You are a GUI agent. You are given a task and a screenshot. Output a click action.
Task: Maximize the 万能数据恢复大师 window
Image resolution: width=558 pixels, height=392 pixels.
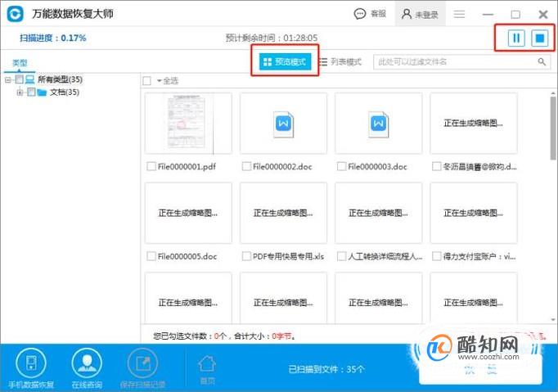515,14
